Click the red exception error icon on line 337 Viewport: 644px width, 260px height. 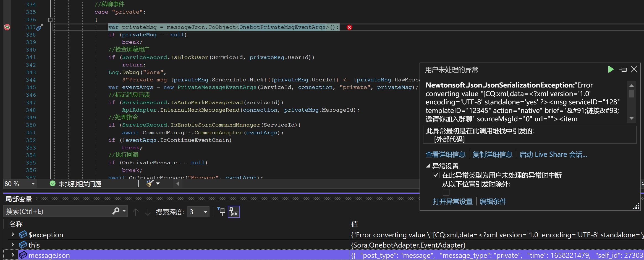[349, 27]
